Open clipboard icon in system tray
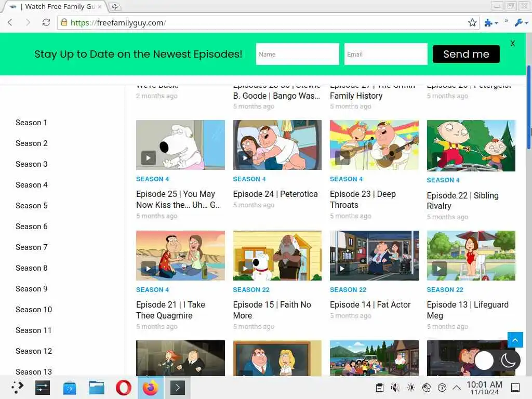Screen dimensions: 532x399 [x=380, y=388]
